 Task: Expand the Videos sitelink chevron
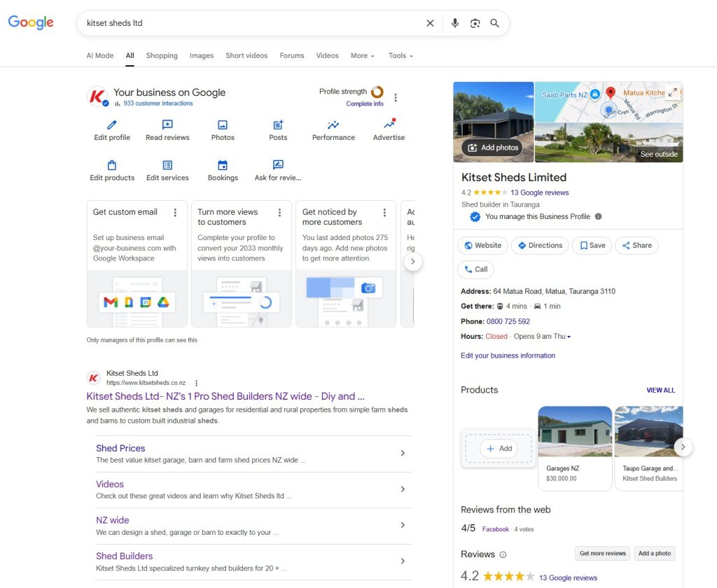(x=403, y=489)
